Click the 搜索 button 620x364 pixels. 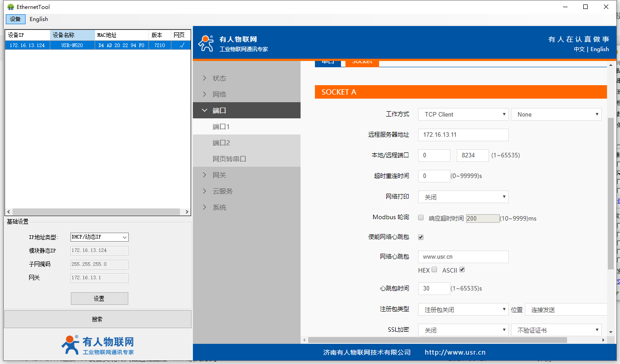click(97, 319)
